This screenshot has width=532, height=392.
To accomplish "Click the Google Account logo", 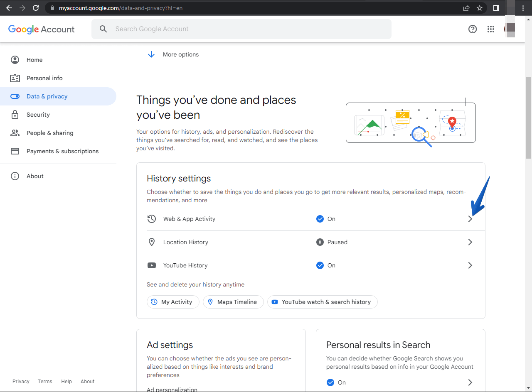I will (x=42, y=29).
